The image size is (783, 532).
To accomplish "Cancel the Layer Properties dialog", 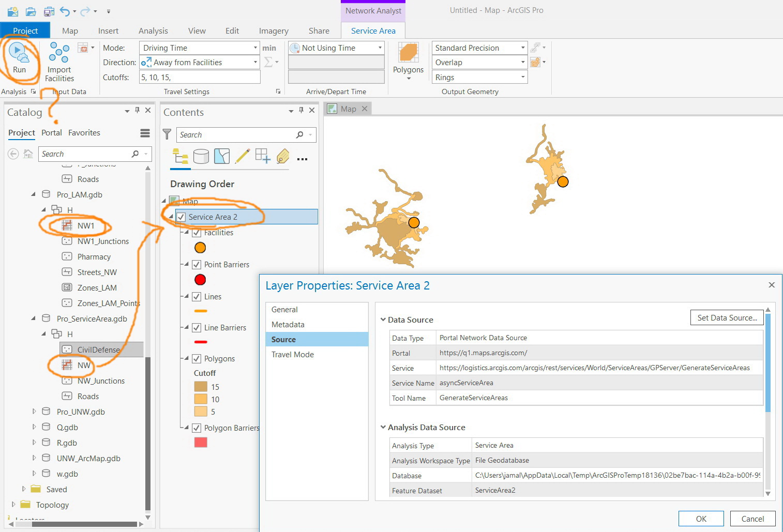I will click(x=752, y=519).
